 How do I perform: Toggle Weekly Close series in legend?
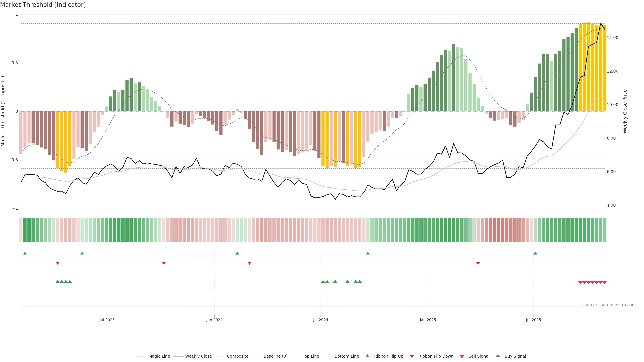[198, 356]
